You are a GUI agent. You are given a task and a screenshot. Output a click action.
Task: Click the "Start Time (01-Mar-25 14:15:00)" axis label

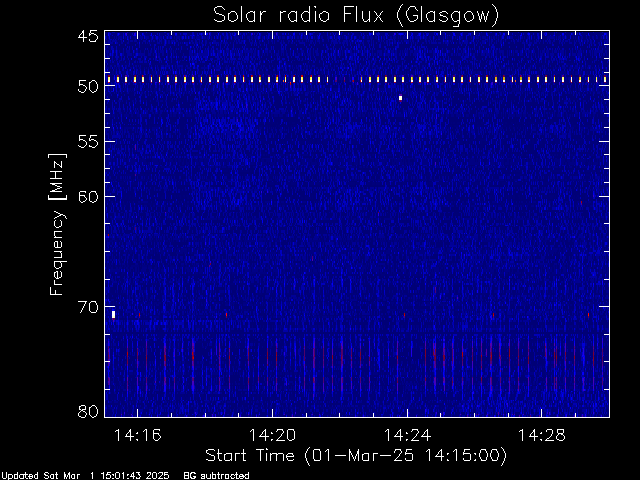tap(356, 456)
